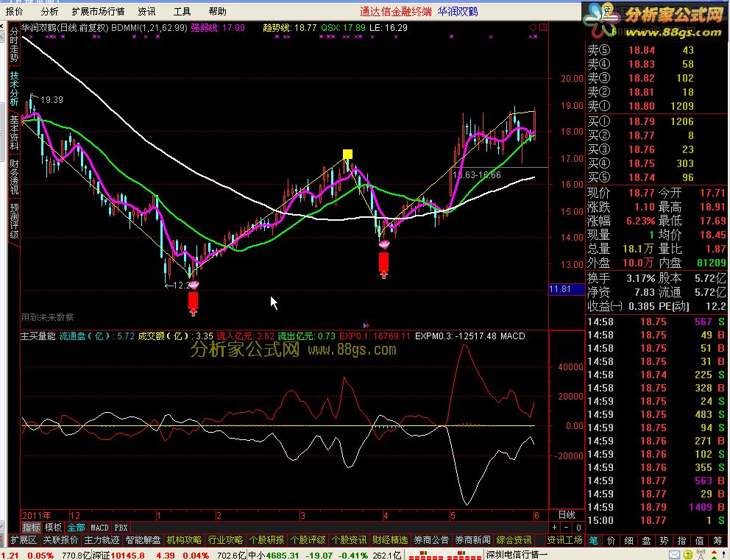
Task: Select the 势 tab in quote panel
Action: click(x=665, y=540)
